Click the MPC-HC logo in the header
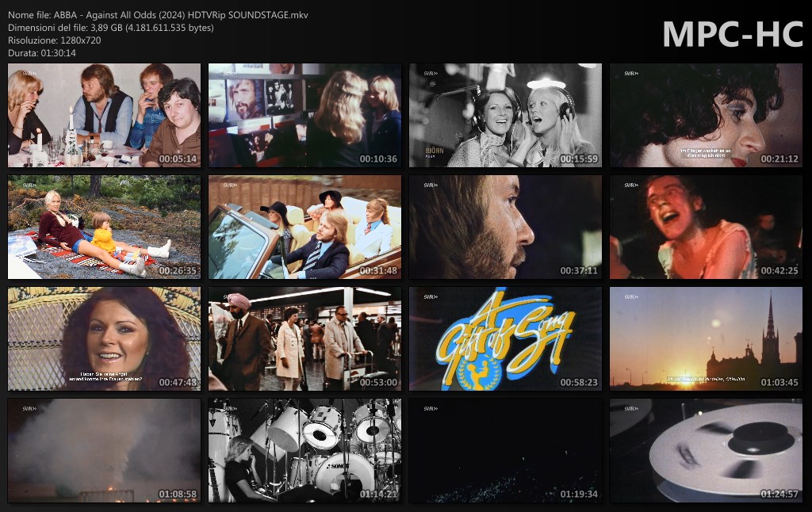812x512 pixels. tap(732, 34)
